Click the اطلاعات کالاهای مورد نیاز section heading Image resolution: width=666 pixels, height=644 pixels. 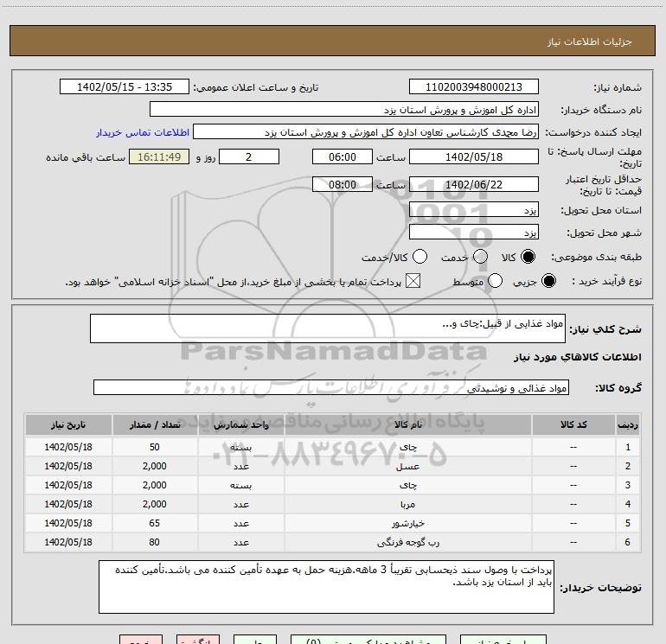click(x=578, y=357)
